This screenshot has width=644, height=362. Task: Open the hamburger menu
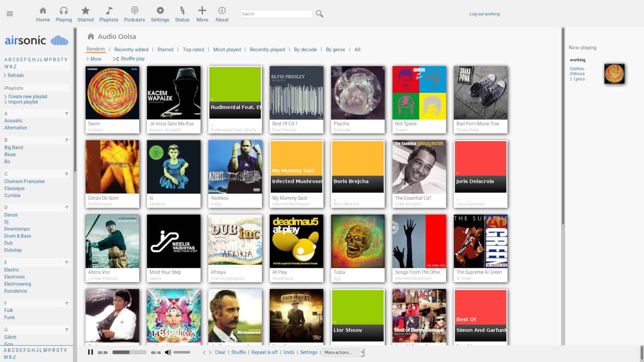coord(9,13)
